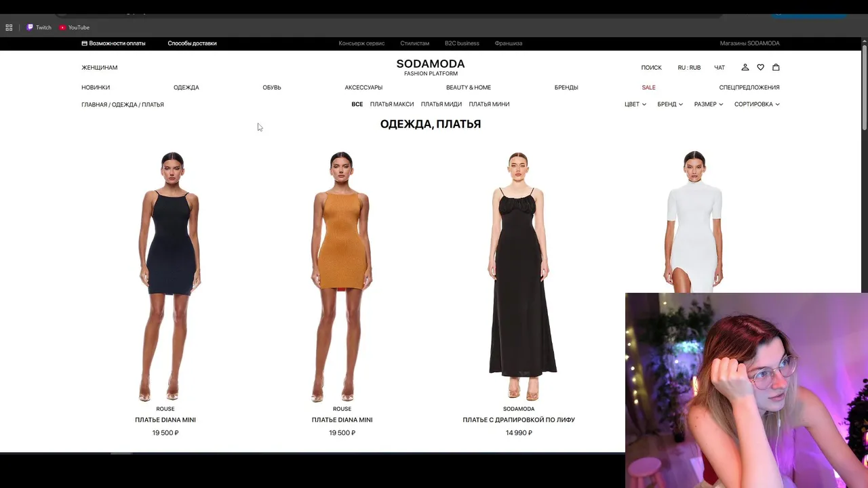Open the BEAUTY & HOME menu
The width and height of the screenshot is (868, 488).
coord(469,87)
